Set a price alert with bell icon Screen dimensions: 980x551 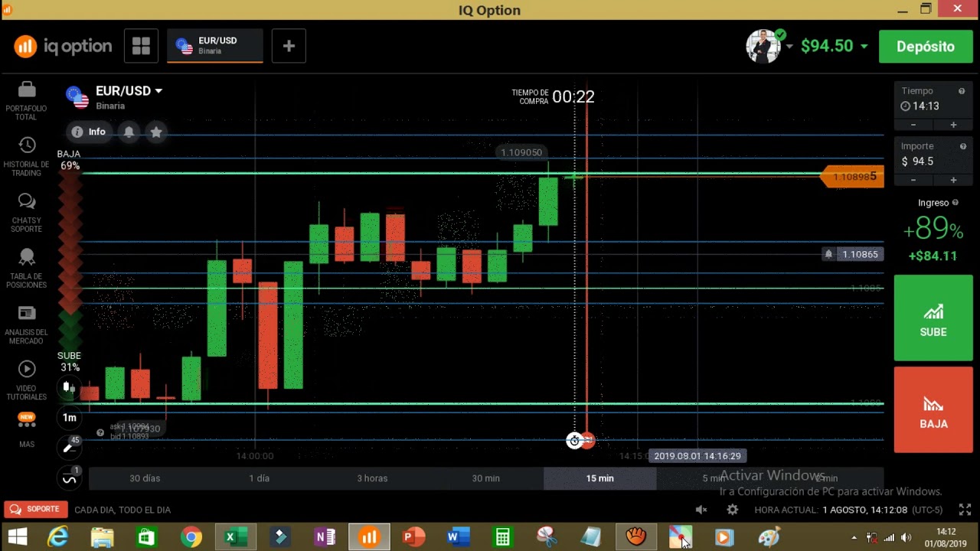click(129, 132)
